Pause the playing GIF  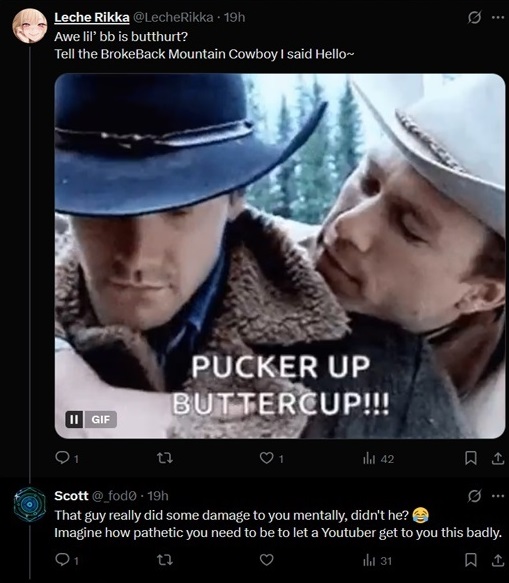tap(74, 419)
